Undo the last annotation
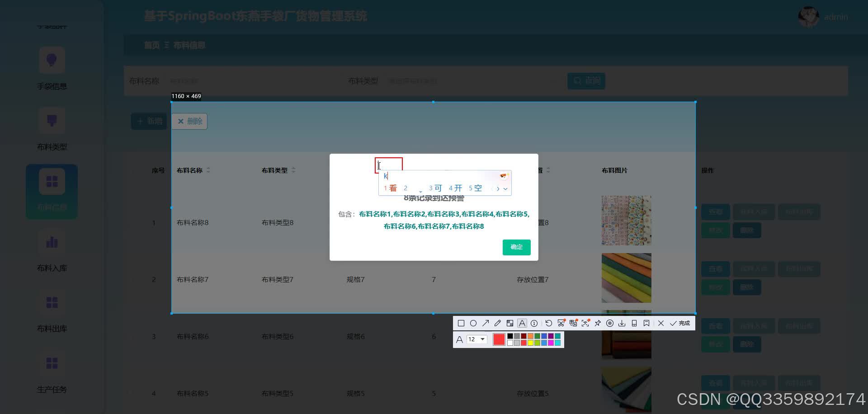 click(x=548, y=323)
